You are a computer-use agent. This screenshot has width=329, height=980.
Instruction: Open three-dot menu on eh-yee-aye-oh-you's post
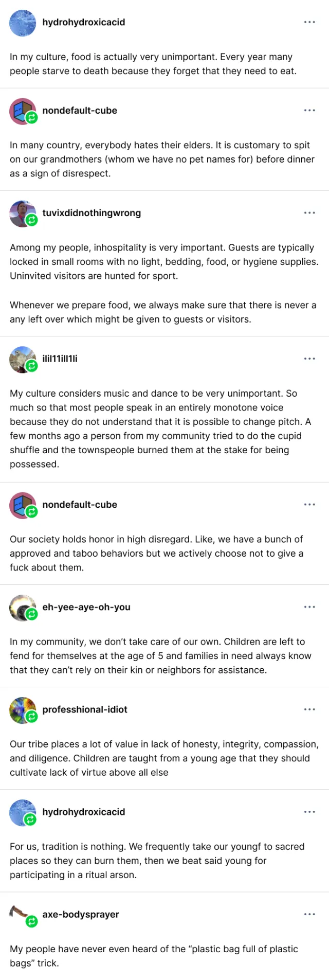(309, 607)
